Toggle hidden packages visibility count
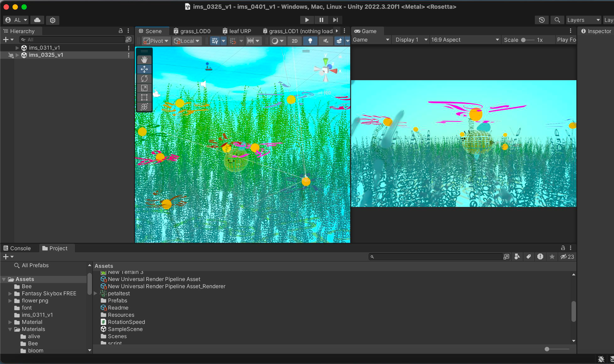This screenshot has height=364, width=614. (x=567, y=257)
